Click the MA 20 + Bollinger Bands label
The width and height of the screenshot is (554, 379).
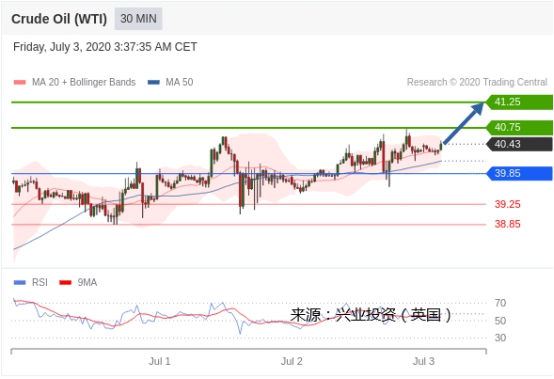pyautogui.click(x=84, y=82)
